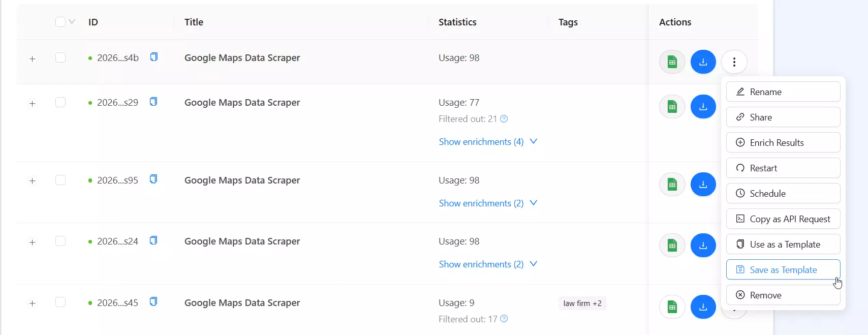Open three-dot actions menu for first task
Viewport: 868px width, 335px height.
tap(734, 62)
